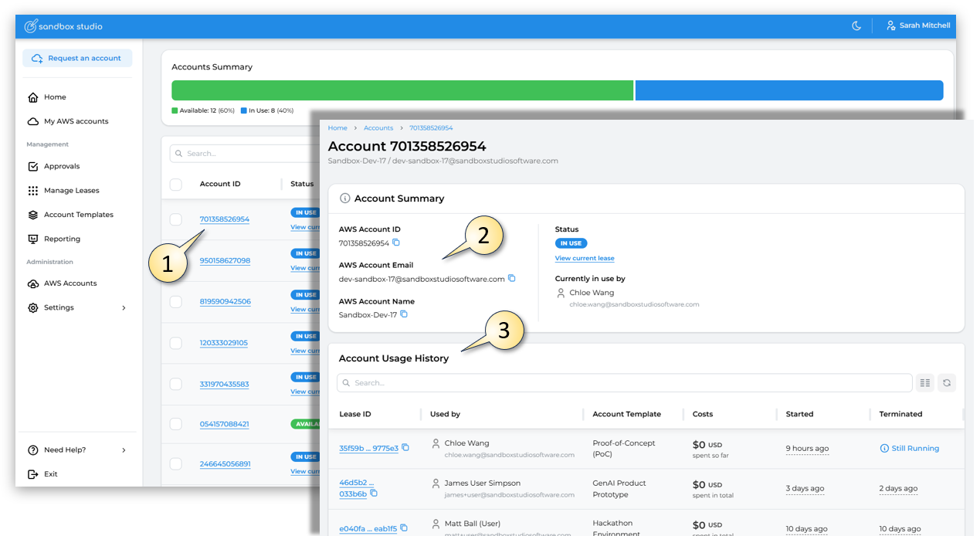The image size is (980, 536).
Task: Copy lease ID 35f59b...9775e3
Action: click(405, 448)
